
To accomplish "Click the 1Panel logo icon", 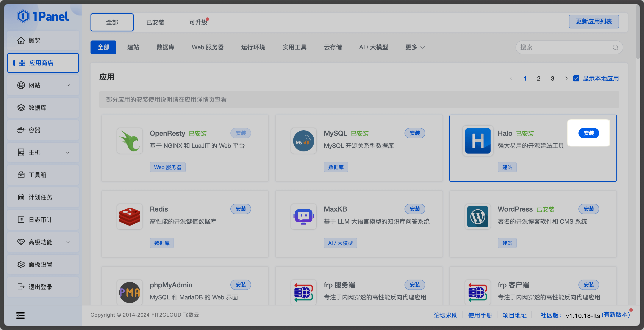I will pyautogui.click(x=23, y=17).
